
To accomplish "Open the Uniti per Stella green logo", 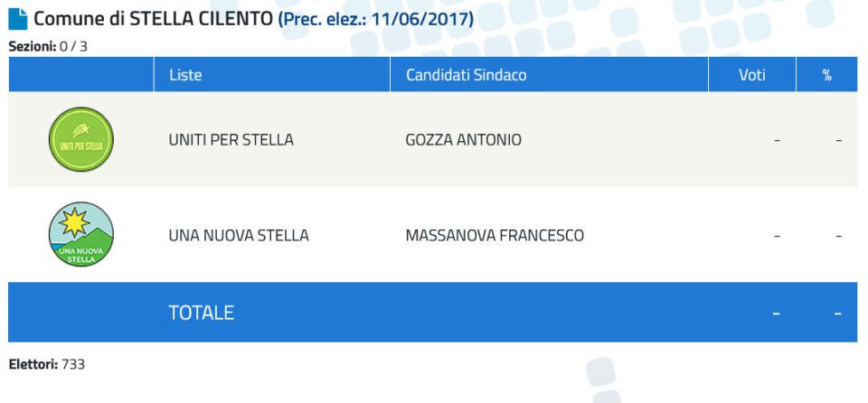I will (80, 139).
